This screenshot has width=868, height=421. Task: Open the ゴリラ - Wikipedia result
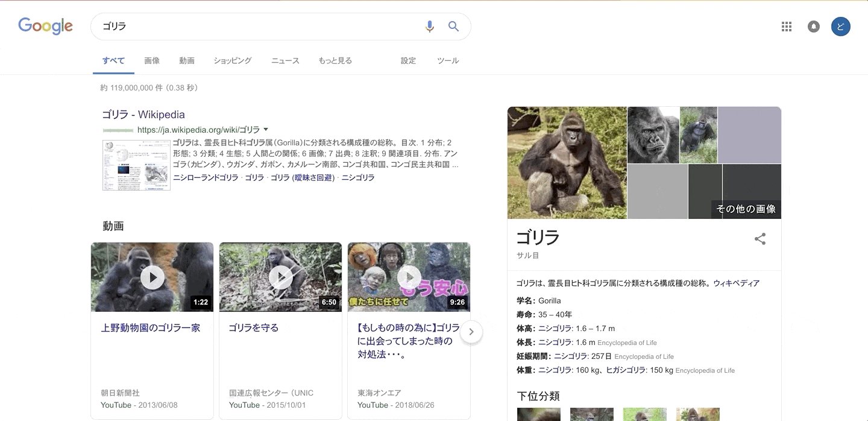143,115
